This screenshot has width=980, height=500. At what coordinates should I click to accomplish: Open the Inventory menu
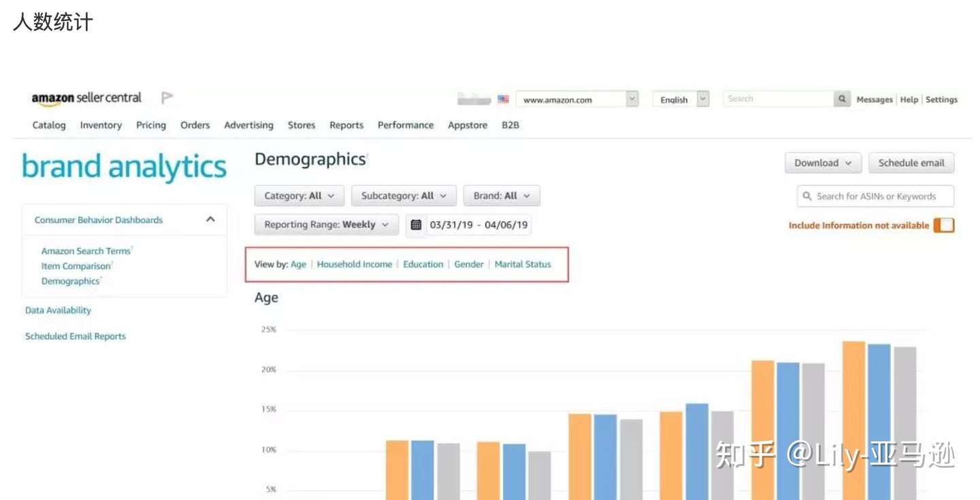[101, 125]
